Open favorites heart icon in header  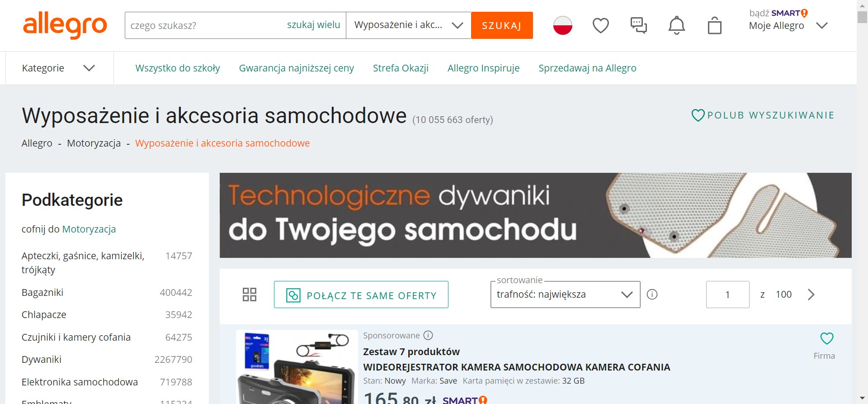coord(601,25)
